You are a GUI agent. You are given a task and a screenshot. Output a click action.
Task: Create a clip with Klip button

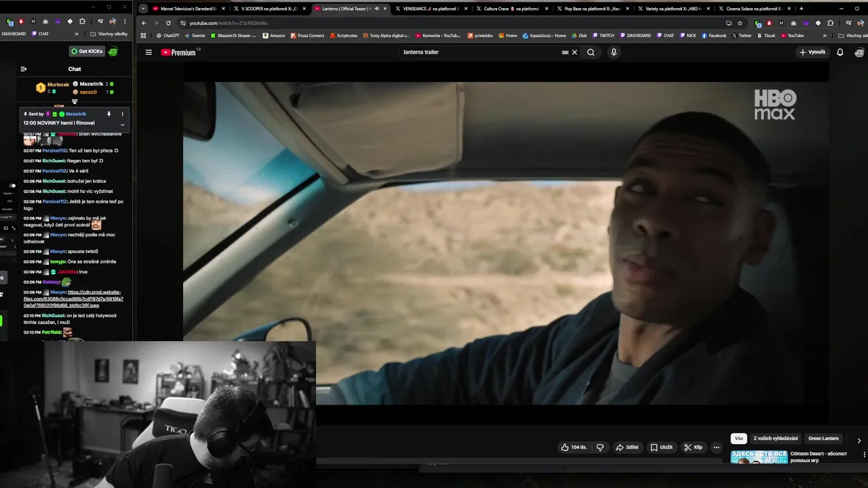click(x=693, y=447)
